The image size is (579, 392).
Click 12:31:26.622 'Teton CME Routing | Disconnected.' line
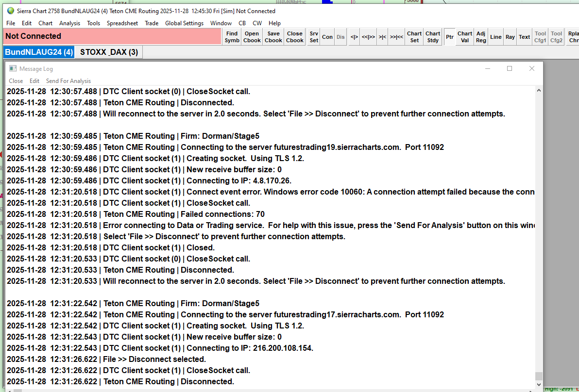(x=120, y=381)
